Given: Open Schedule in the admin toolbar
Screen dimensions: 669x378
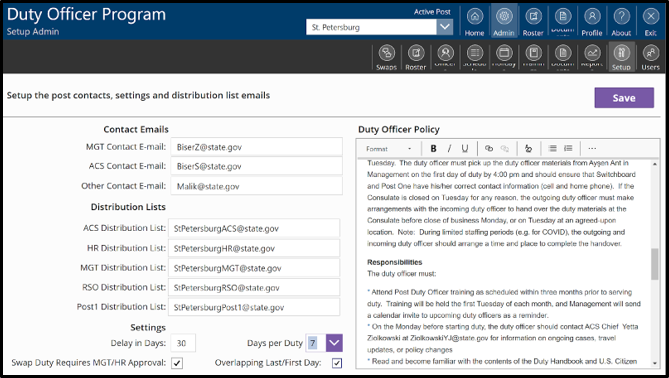Looking at the screenshot, I should click(474, 57).
